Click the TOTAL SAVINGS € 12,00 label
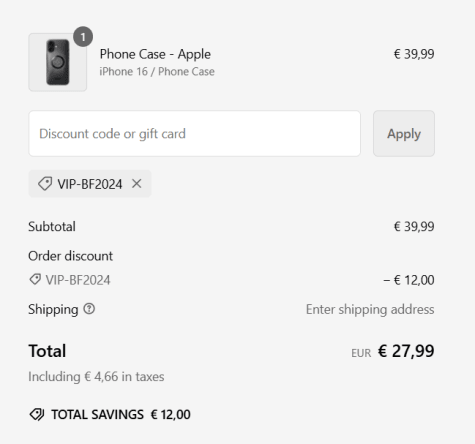This screenshot has height=444, width=475. coord(121,415)
